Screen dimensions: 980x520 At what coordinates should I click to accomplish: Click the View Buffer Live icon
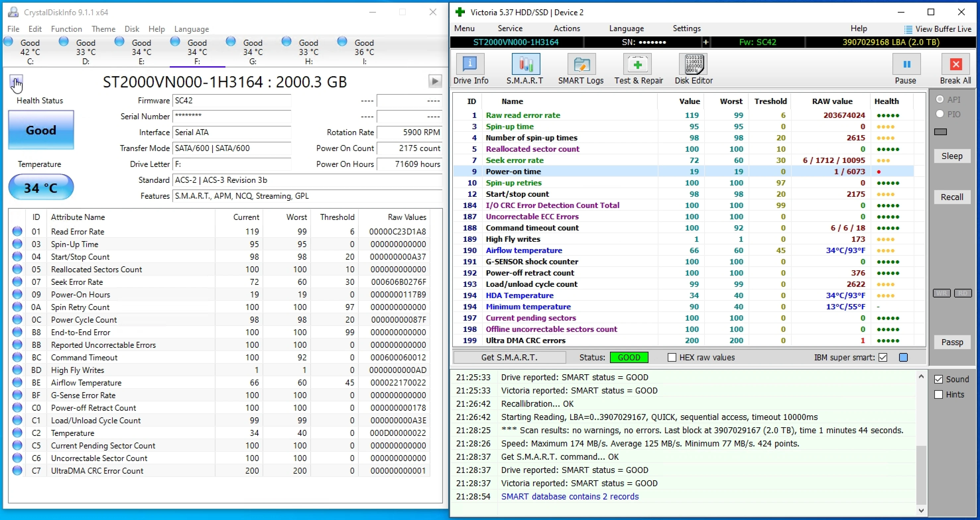click(908, 29)
